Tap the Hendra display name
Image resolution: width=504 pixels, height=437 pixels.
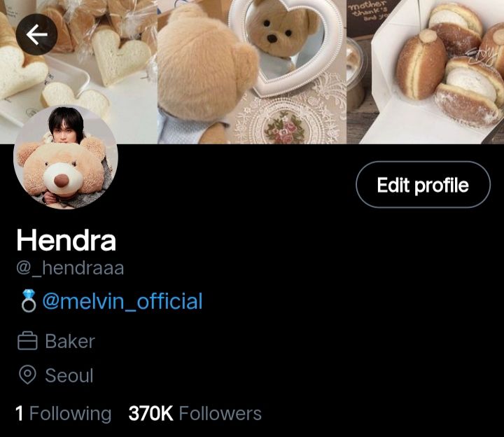click(66, 240)
